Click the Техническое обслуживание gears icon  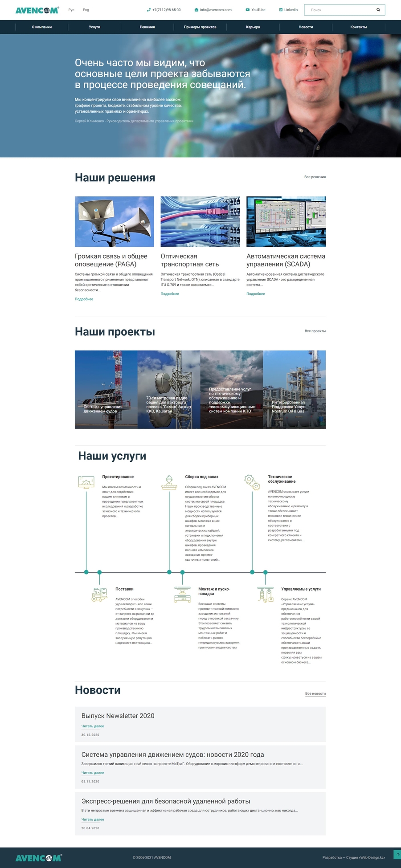click(252, 482)
